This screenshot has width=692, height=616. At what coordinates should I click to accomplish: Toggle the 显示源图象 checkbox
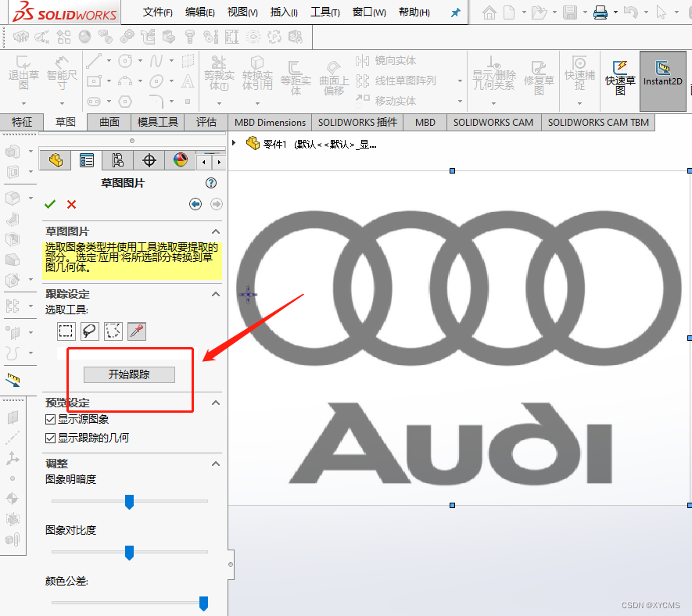pyautogui.click(x=50, y=419)
